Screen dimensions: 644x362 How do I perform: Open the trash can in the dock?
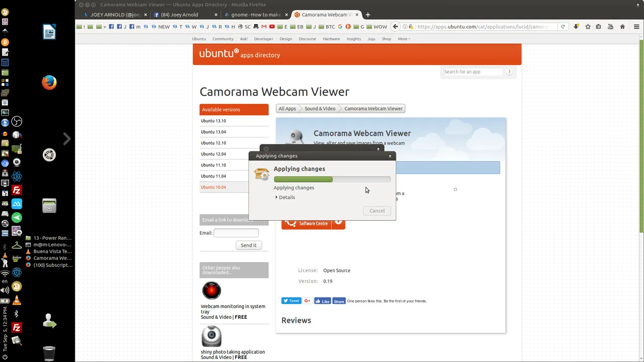(x=49, y=353)
